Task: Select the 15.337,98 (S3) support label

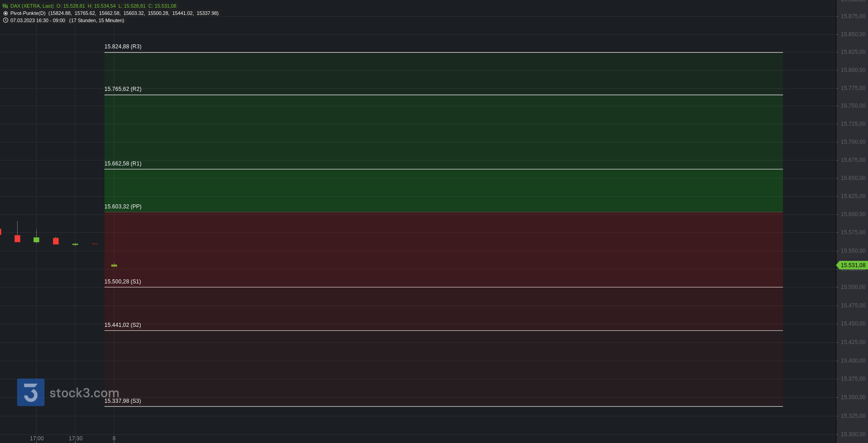Action: coord(123,401)
